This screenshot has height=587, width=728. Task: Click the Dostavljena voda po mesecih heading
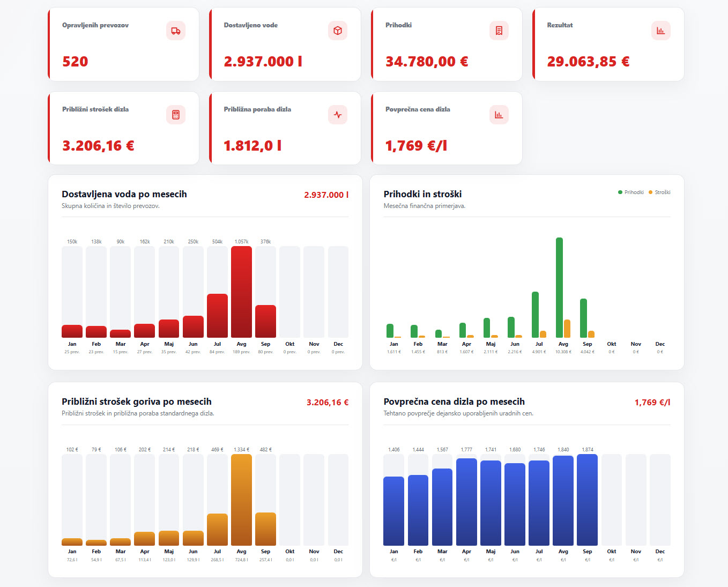pyautogui.click(x=124, y=194)
